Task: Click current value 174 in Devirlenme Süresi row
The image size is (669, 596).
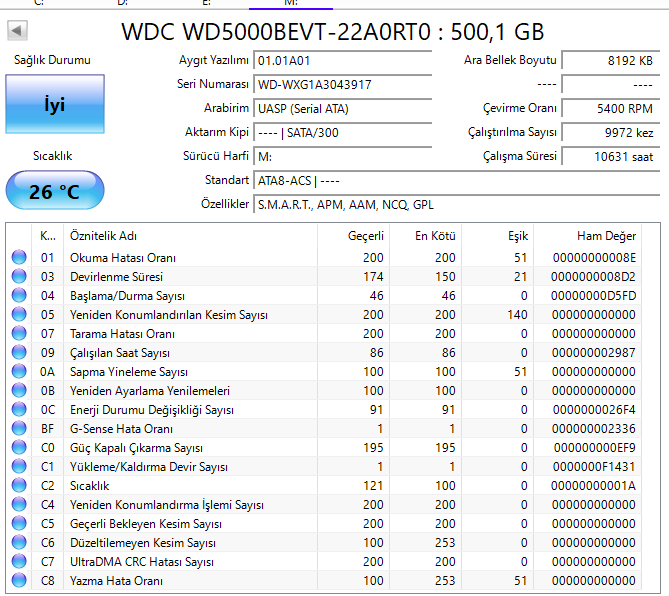Action: tap(373, 277)
